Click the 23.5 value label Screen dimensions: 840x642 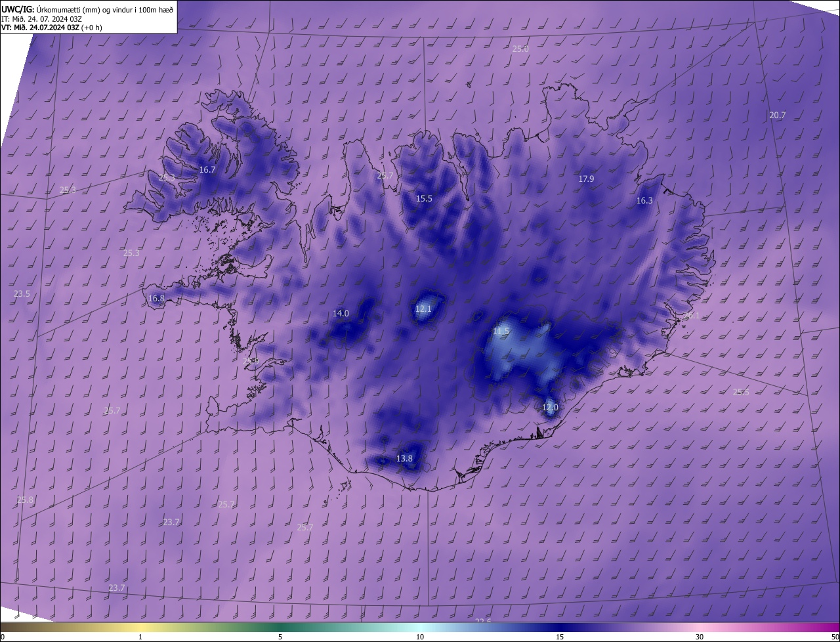22,293
